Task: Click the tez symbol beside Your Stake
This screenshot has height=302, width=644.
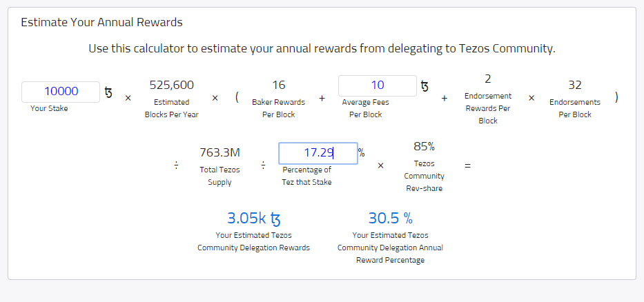Action: (108, 92)
